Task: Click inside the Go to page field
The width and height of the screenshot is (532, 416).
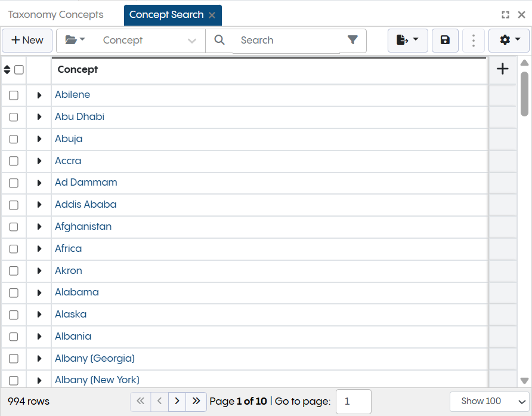Action: pos(353,401)
